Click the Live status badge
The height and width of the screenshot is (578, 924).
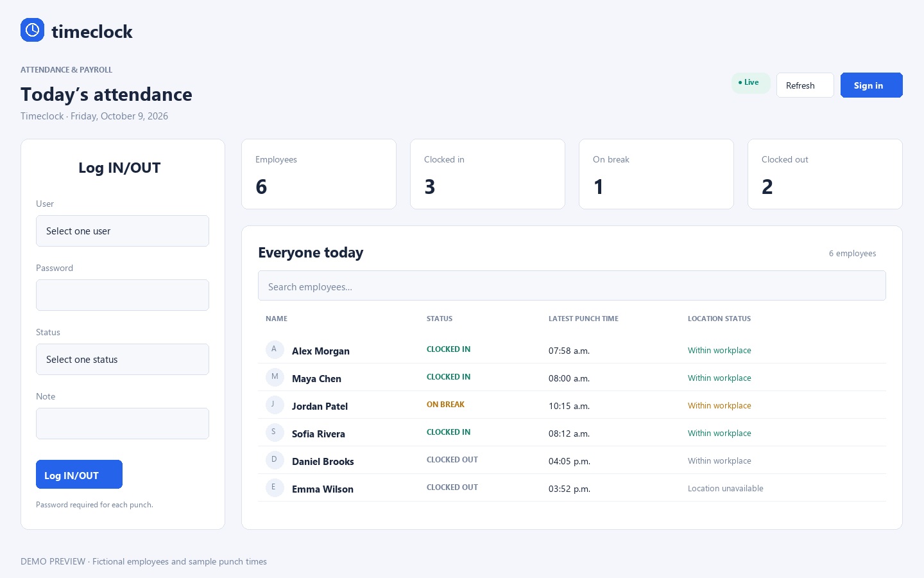click(751, 83)
